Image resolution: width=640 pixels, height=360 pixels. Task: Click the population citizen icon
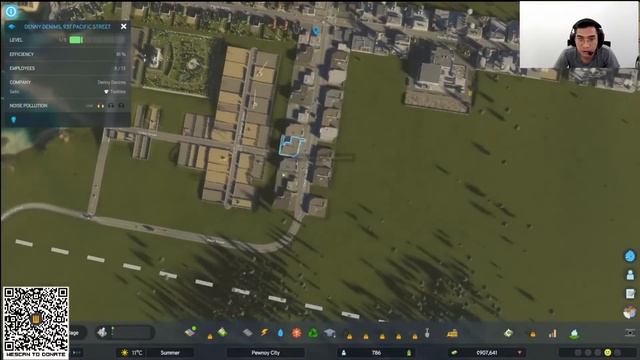coord(344,353)
